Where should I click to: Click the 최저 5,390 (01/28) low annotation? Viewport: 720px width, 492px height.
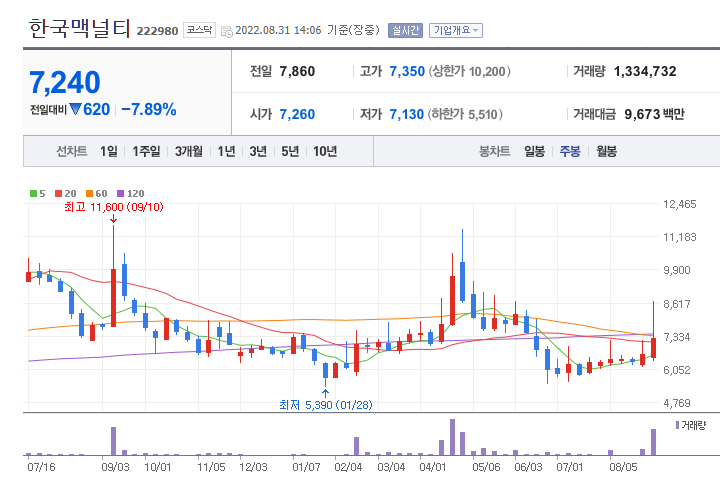326,405
